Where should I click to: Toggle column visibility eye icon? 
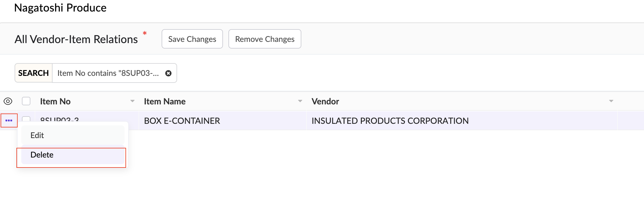click(x=8, y=101)
